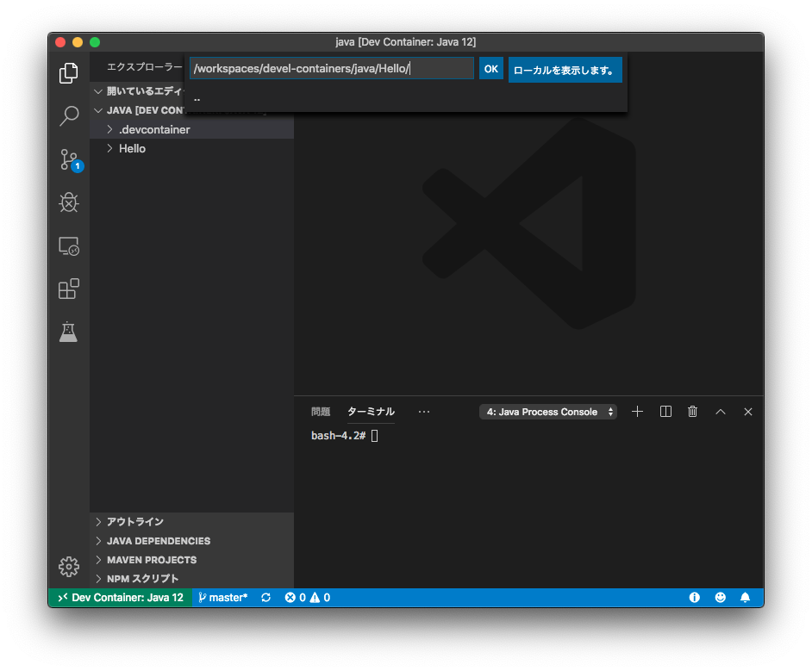The image size is (812, 671).
Task: Click the エクスプローラー panel title
Action: [x=145, y=67]
